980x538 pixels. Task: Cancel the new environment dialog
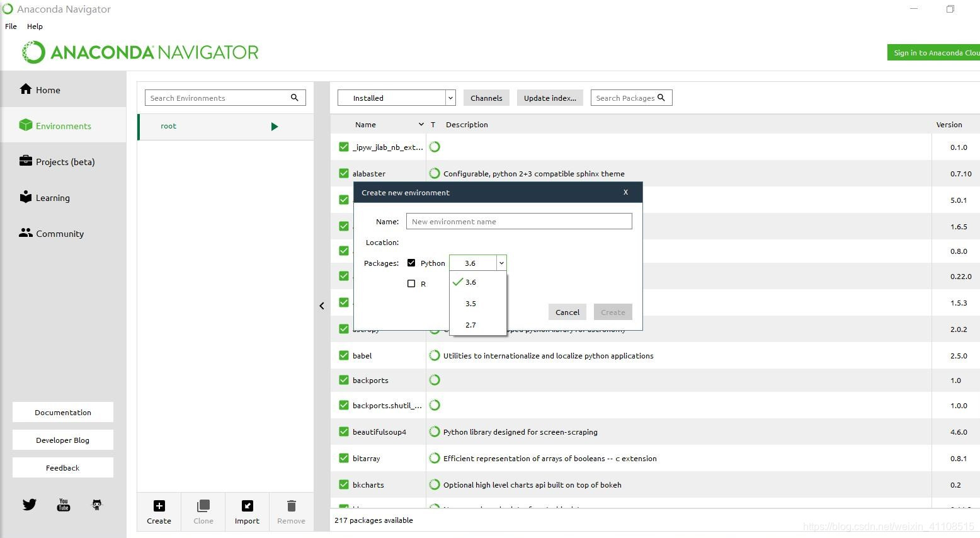coord(567,312)
